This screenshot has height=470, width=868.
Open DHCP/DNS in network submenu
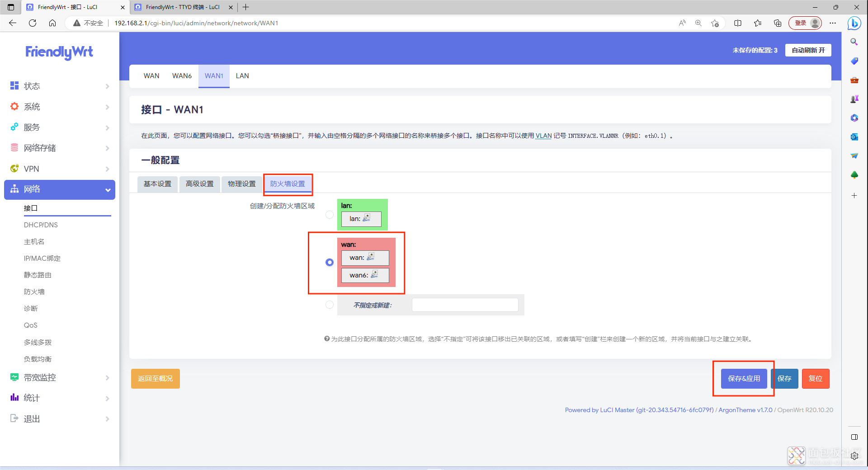pyautogui.click(x=41, y=225)
